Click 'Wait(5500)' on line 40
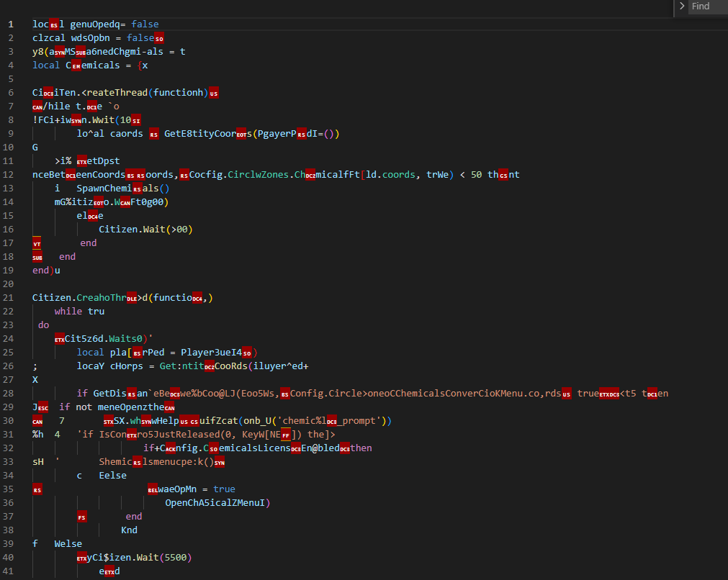728x580 pixels. click(164, 557)
